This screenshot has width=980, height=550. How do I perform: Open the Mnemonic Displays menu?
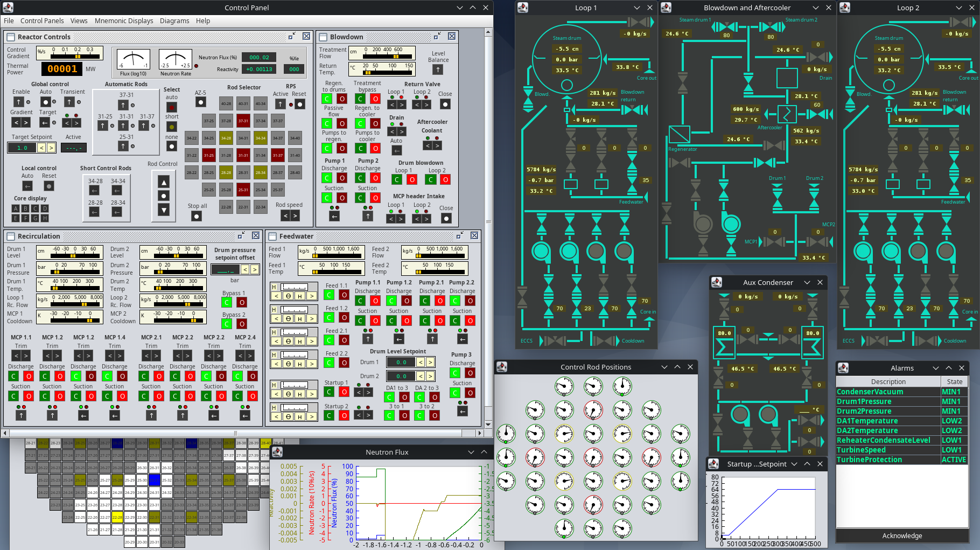point(124,21)
